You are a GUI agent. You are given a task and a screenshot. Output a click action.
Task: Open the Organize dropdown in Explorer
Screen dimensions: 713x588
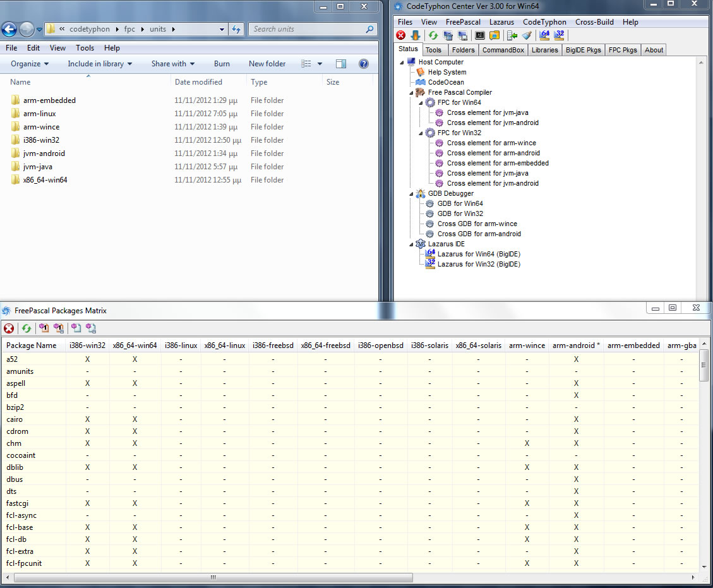click(x=30, y=64)
